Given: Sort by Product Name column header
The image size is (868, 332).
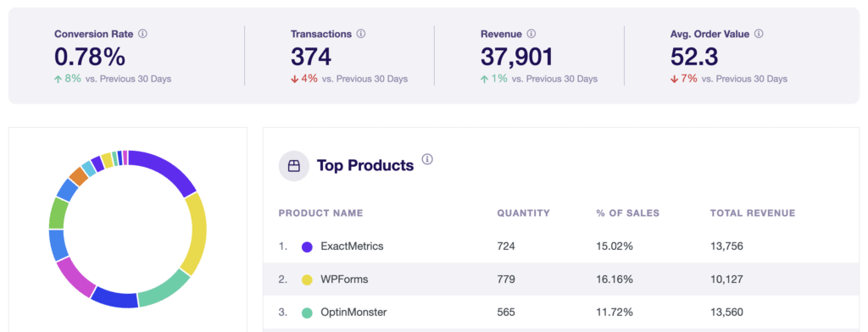Looking at the screenshot, I should pyautogui.click(x=321, y=213).
